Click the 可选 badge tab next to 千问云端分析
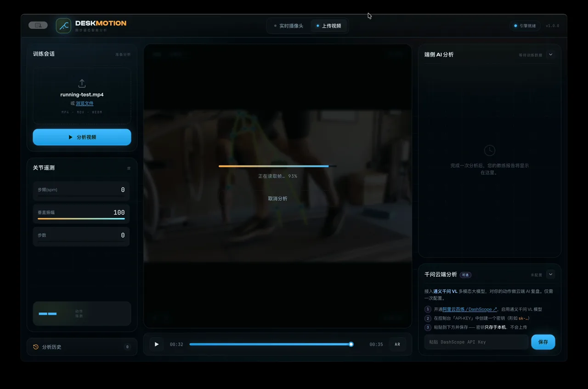The width and height of the screenshot is (588, 389). tap(466, 275)
